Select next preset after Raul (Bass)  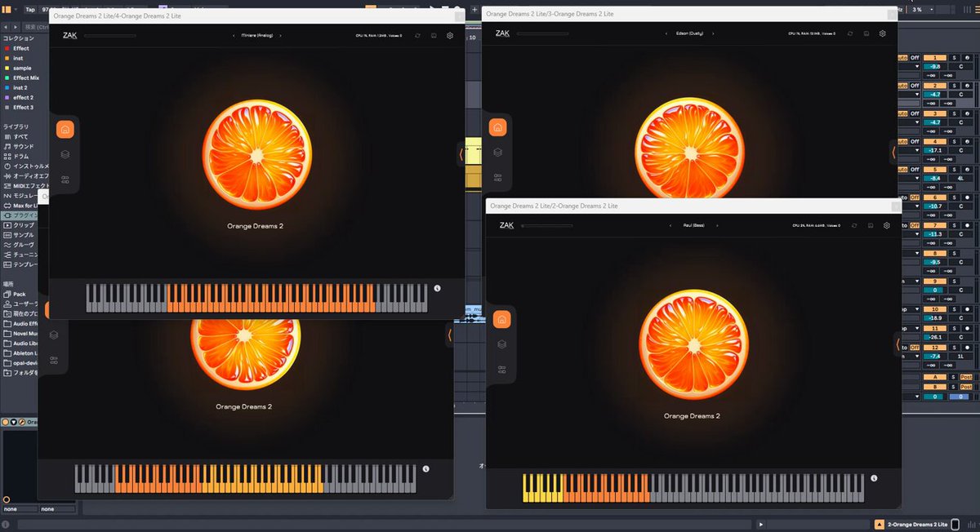tap(716, 225)
